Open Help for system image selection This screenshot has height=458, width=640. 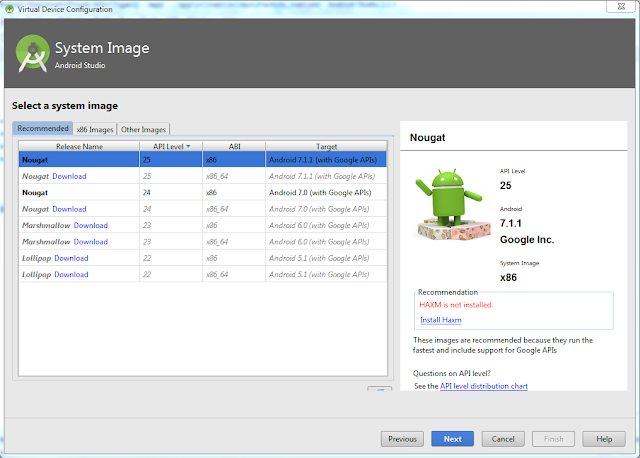(x=604, y=439)
